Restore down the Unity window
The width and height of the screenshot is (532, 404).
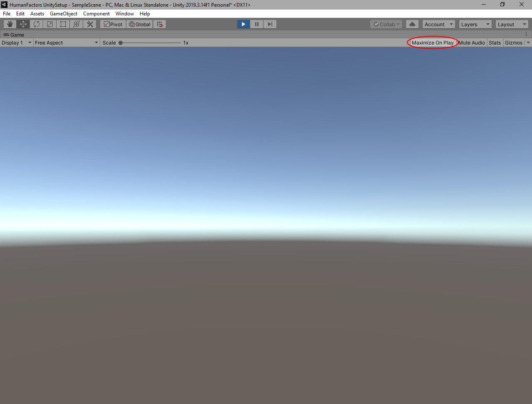(x=502, y=5)
